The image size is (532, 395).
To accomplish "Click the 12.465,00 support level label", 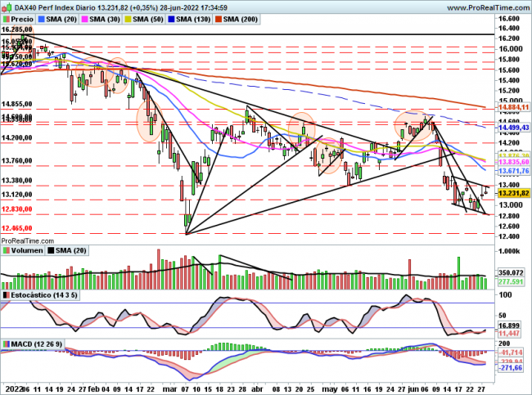I will 16,228.
